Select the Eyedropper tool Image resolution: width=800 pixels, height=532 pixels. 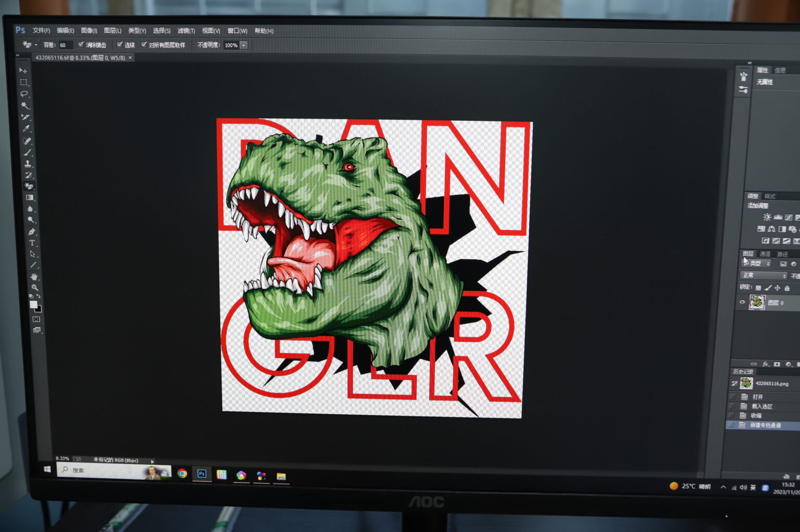(x=27, y=129)
